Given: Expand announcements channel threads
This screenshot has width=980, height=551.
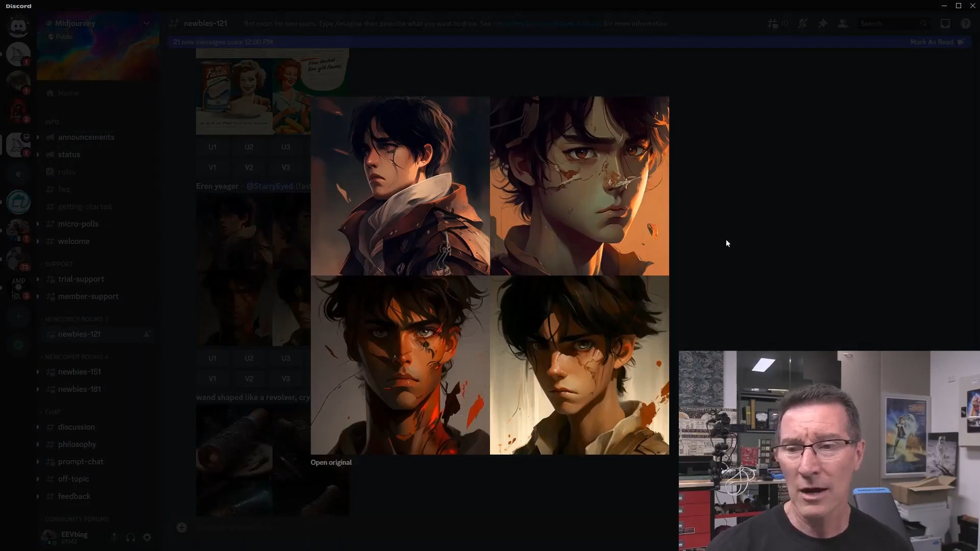Looking at the screenshot, I should coord(38,137).
